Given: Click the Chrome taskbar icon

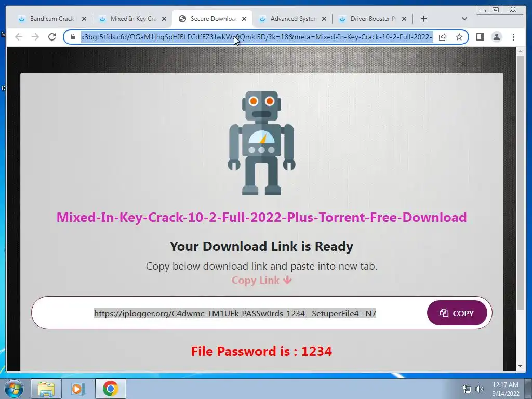Looking at the screenshot, I should coord(111,389).
